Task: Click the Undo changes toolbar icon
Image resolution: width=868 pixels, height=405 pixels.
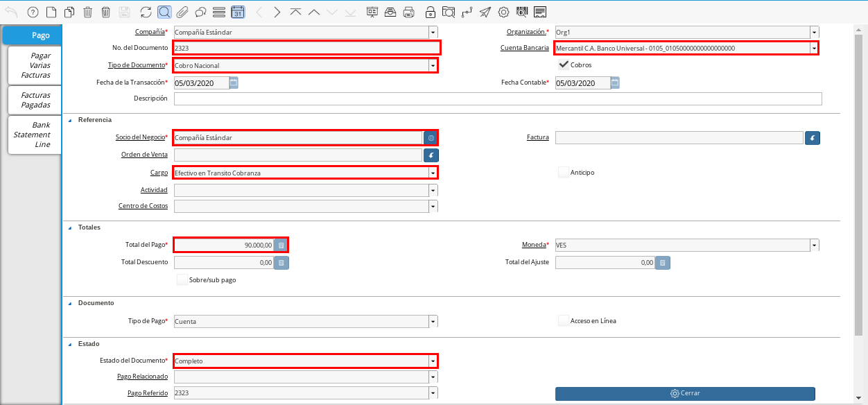Action: point(12,12)
